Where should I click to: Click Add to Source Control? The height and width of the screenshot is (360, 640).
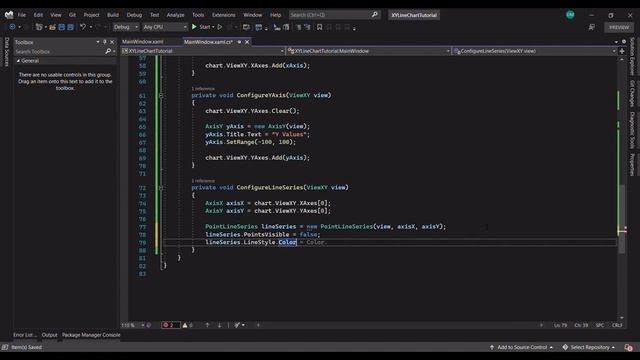[x=522, y=347]
